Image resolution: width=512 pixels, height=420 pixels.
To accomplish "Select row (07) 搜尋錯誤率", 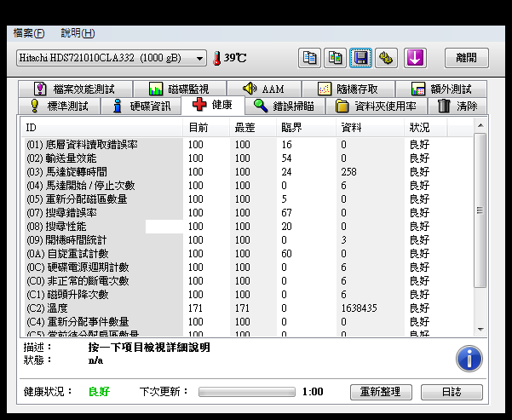I will pyautogui.click(x=247, y=213).
